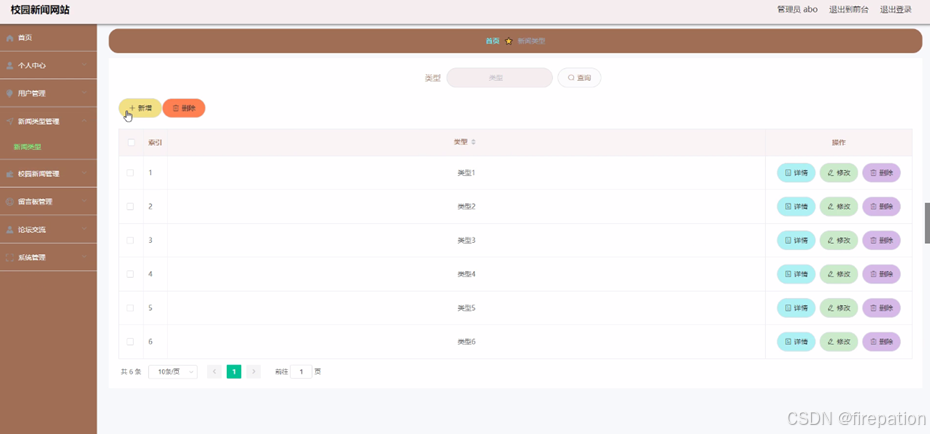Click the 共 6 条 total count text

coord(130,372)
